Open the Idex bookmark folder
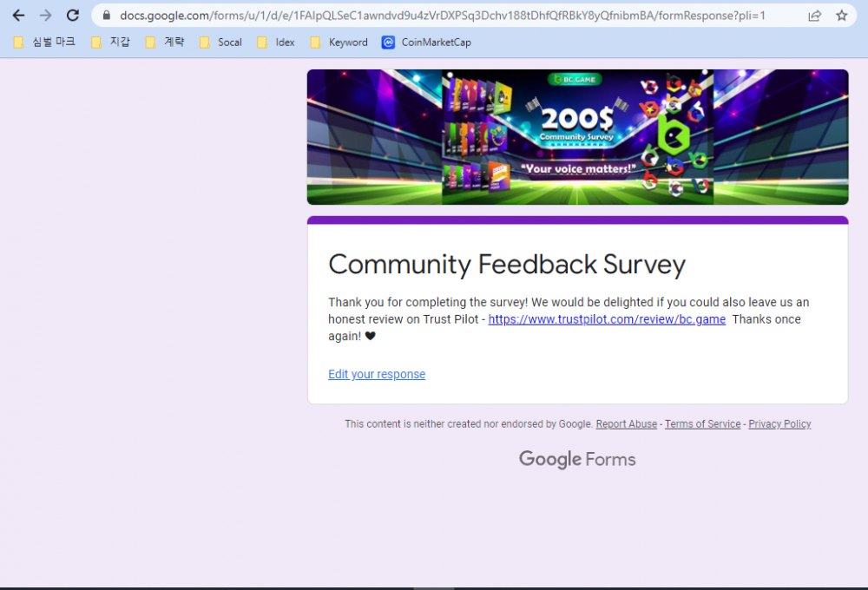Image resolution: width=868 pixels, height=590 pixels. 276,42
